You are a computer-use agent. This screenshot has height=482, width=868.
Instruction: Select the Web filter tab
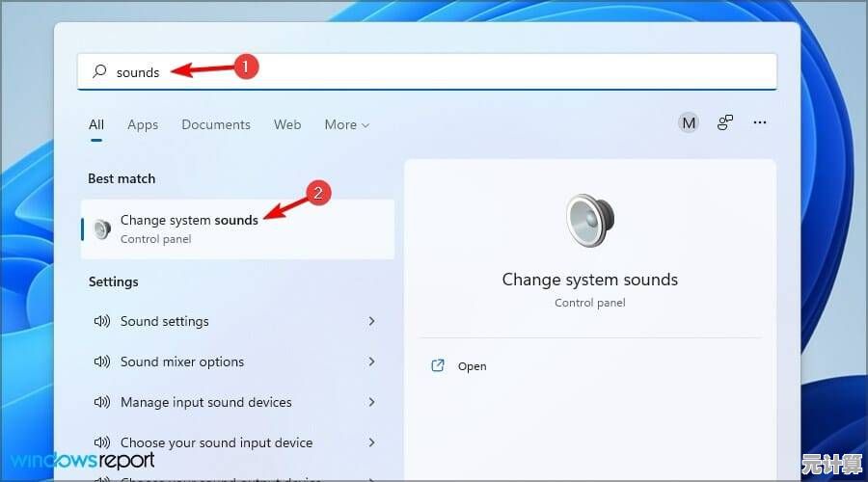tap(287, 124)
